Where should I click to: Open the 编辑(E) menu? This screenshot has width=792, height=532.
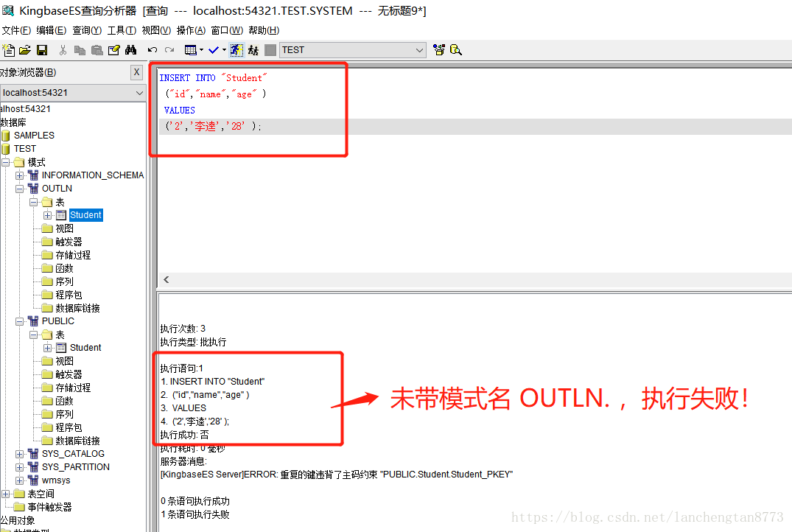(51, 30)
